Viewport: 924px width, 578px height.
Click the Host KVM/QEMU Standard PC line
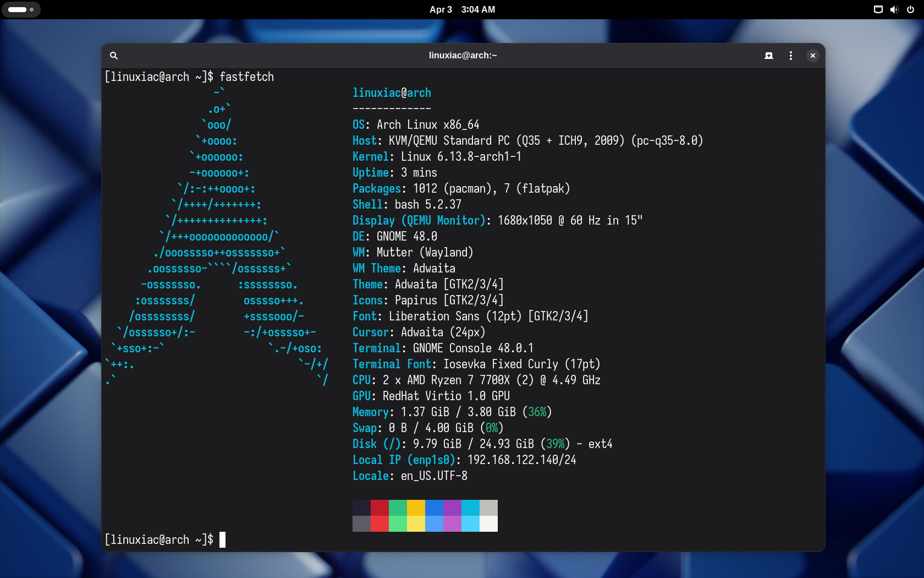pos(528,141)
